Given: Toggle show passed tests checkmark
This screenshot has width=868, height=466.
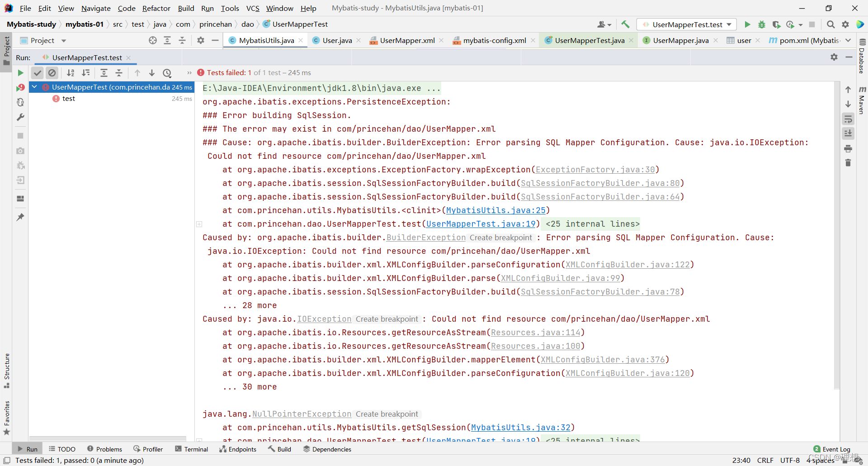Looking at the screenshot, I should [38, 73].
